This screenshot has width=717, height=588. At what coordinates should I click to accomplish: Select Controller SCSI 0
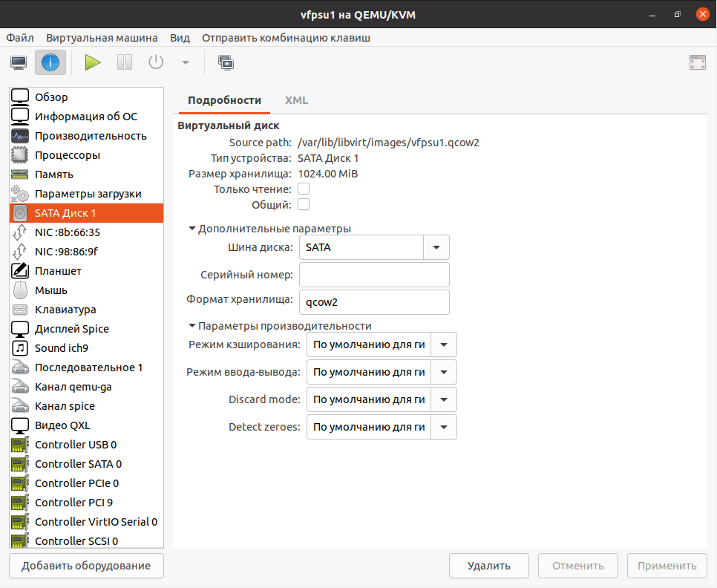(86, 541)
